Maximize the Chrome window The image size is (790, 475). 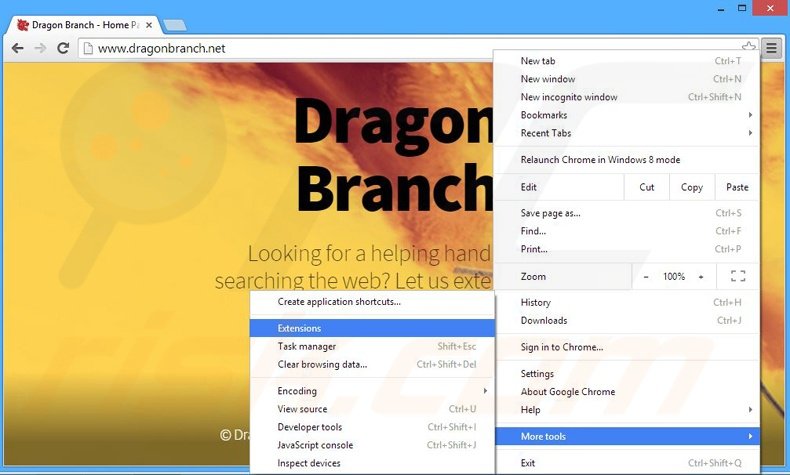click(x=742, y=8)
